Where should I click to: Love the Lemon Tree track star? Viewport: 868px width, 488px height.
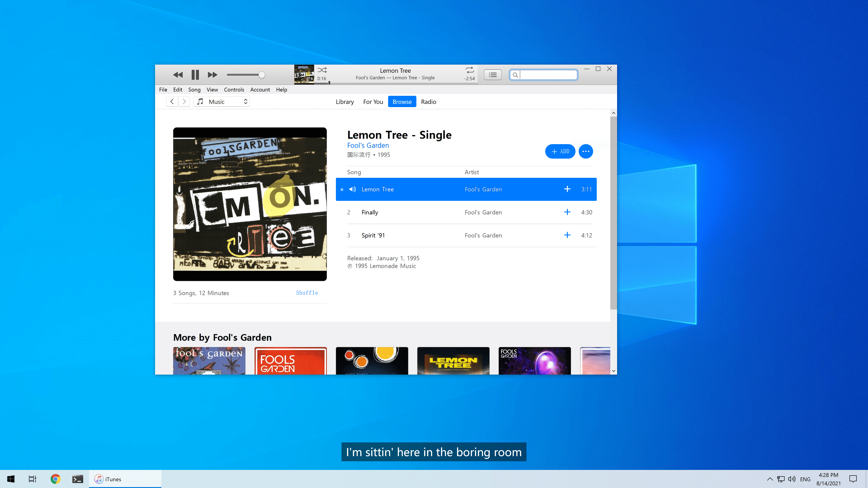click(x=342, y=190)
